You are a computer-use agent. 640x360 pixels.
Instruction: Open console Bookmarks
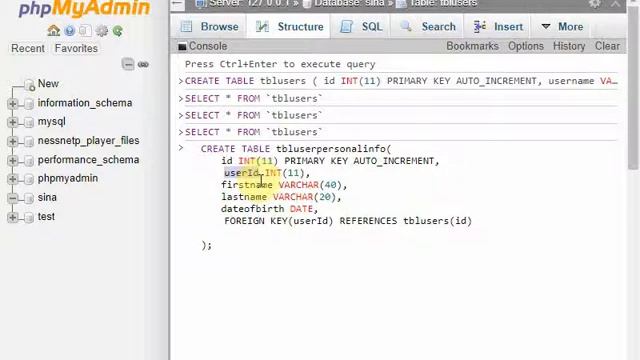click(x=472, y=46)
